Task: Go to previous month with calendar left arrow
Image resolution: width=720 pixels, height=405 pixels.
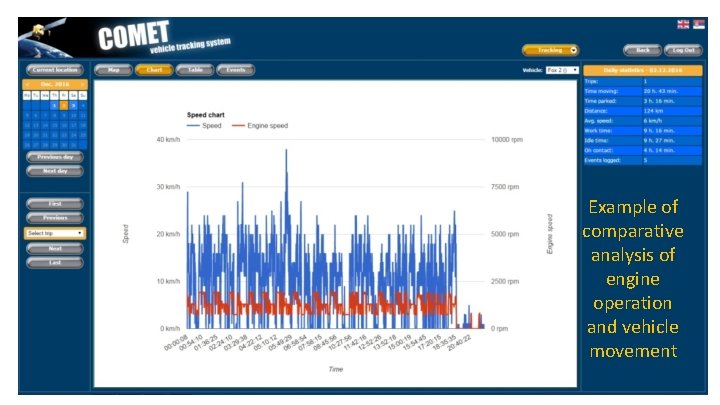Action: [28, 84]
